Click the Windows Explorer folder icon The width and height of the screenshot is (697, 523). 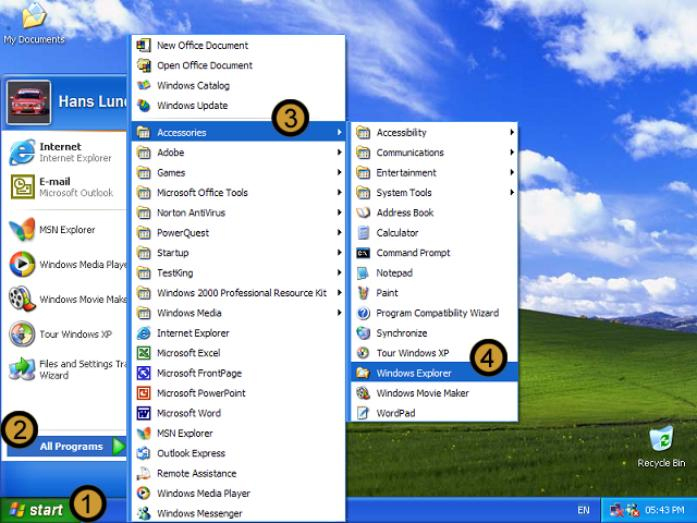coord(363,373)
